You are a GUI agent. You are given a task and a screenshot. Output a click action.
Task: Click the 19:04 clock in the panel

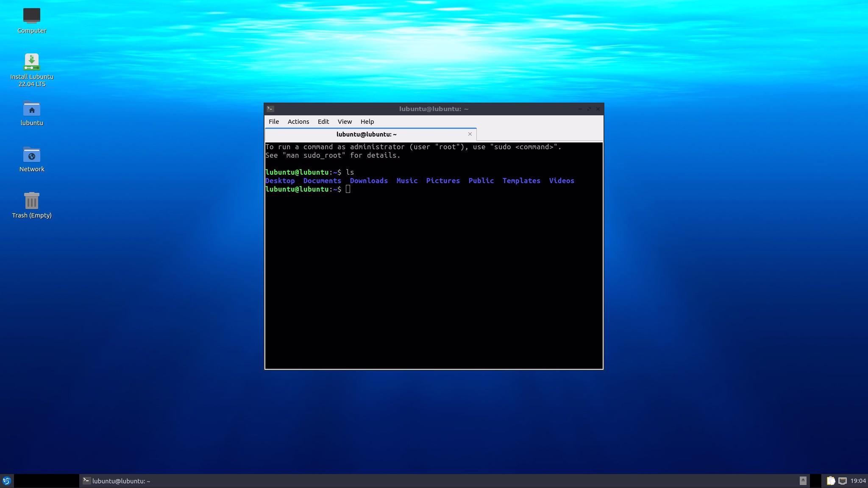point(858,481)
